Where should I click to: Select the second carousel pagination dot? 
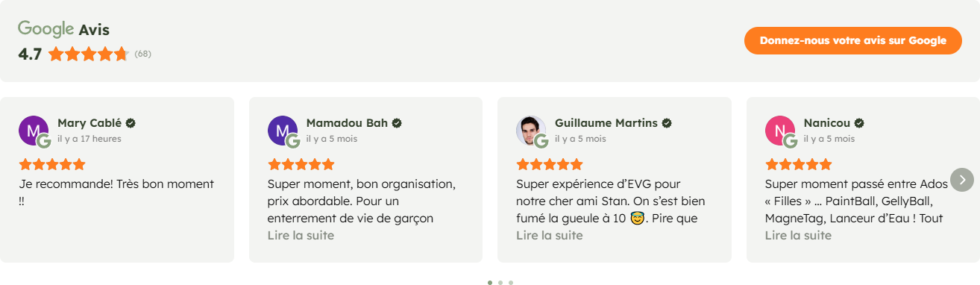[500, 283]
